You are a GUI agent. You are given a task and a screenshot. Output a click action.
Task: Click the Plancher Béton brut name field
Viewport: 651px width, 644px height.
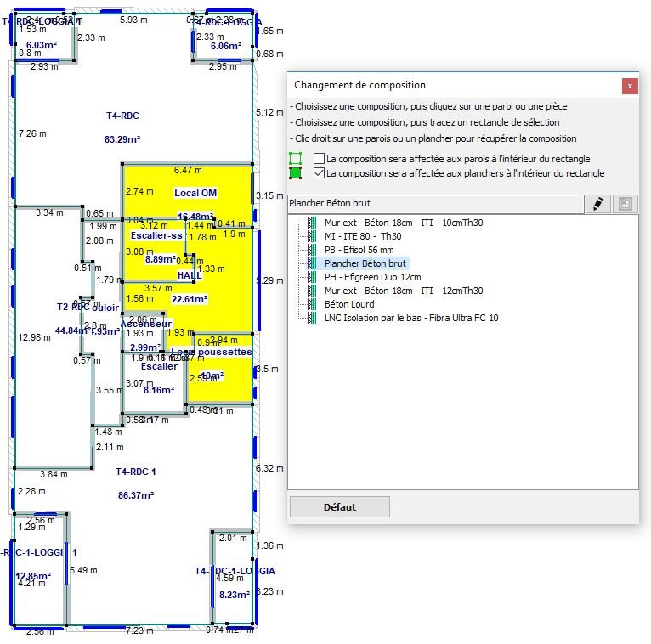435,204
